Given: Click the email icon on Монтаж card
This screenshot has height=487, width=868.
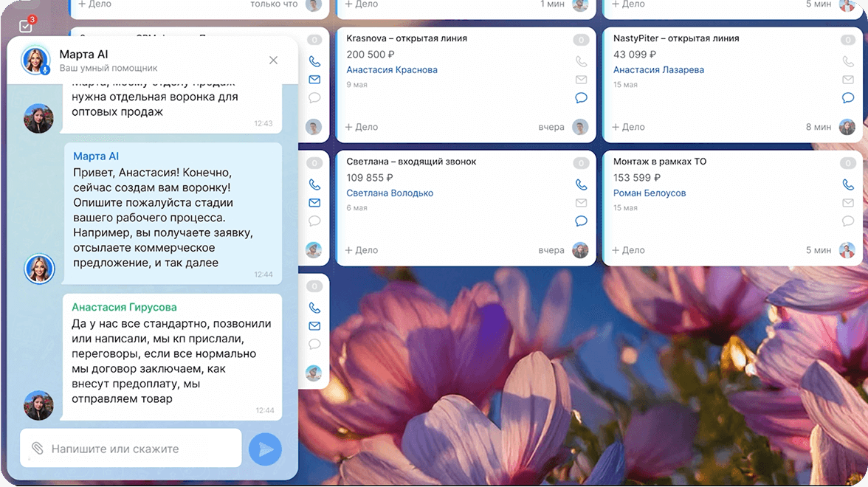Looking at the screenshot, I should click(848, 202).
